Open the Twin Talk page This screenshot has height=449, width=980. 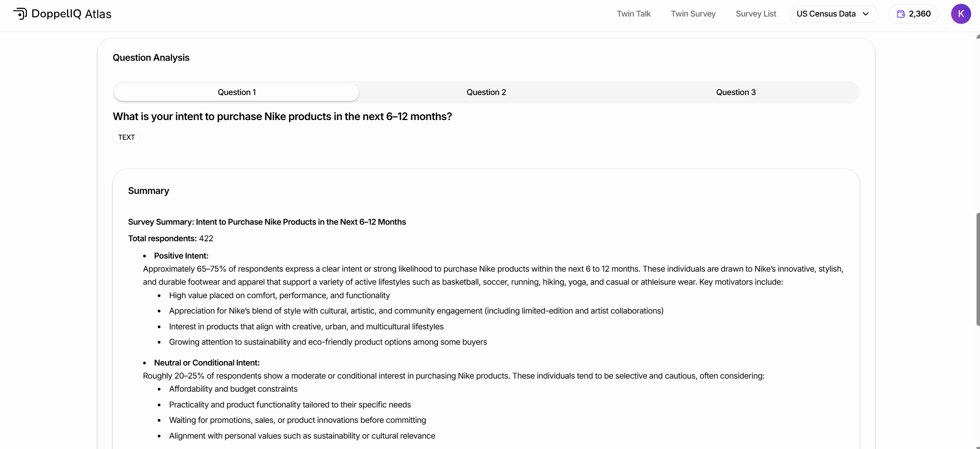[633, 14]
